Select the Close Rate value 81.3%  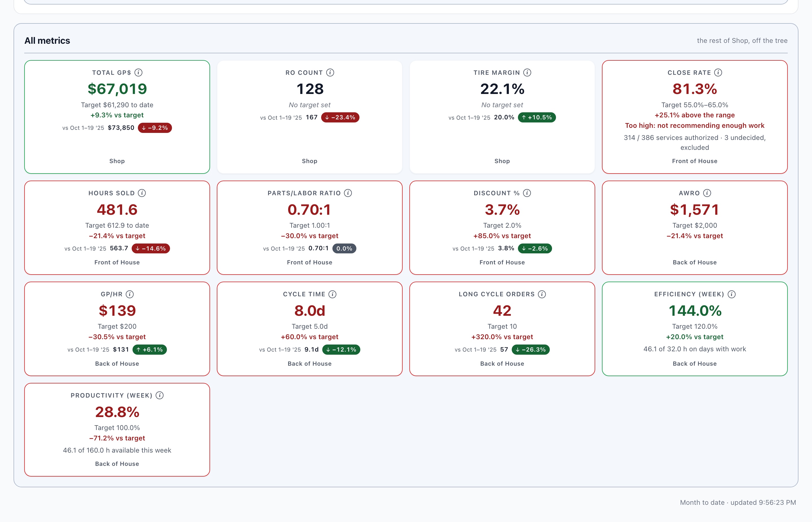pyautogui.click(x=694, y=89)
